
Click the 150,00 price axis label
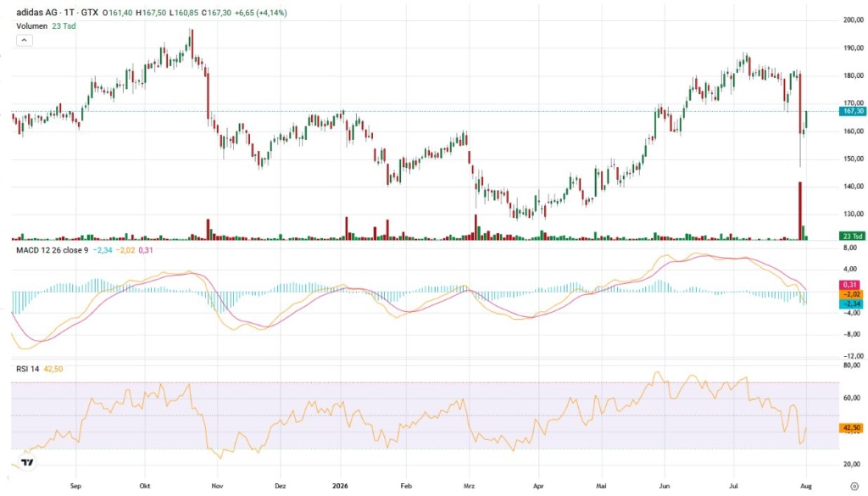click(853, 159)
